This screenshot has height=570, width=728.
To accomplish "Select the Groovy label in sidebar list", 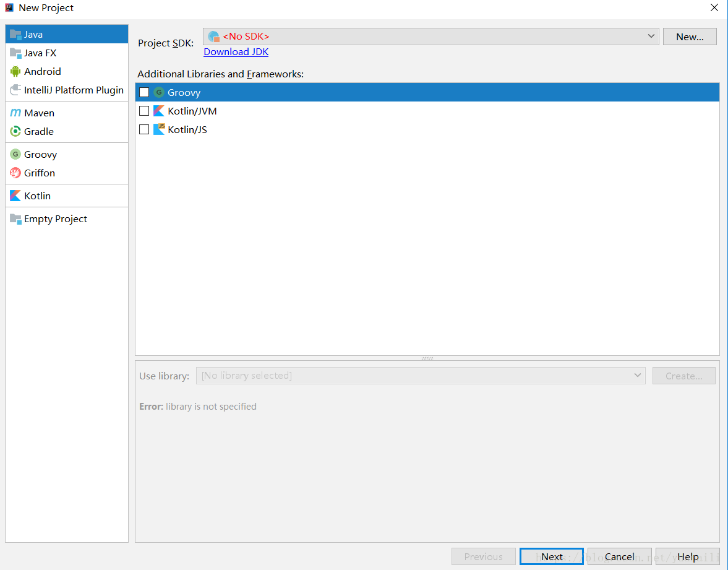I will coord(40,154).
